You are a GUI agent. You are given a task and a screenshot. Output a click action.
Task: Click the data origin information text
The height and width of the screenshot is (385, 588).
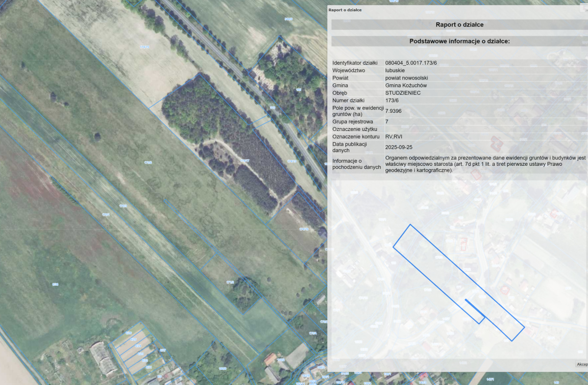(x=485, y=164)
